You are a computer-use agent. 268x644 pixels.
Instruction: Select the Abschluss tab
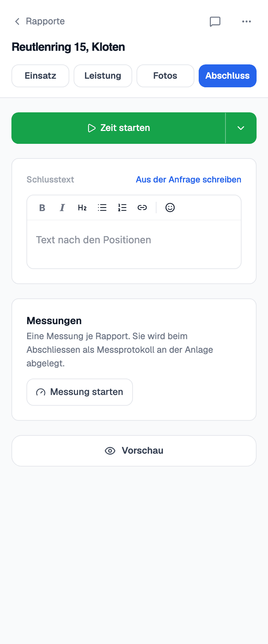(x=228, y=76)
